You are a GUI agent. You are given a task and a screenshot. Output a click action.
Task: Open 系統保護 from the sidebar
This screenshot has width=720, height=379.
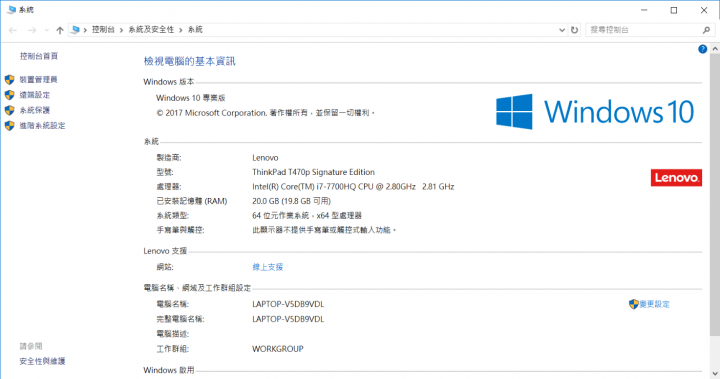(34, 110)
